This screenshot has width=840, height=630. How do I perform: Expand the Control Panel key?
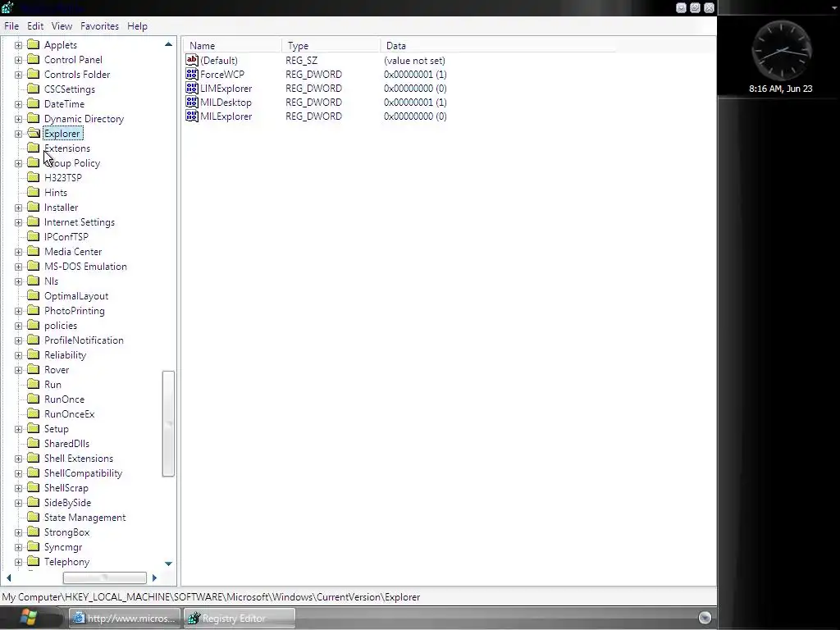[x=18, y=60]
